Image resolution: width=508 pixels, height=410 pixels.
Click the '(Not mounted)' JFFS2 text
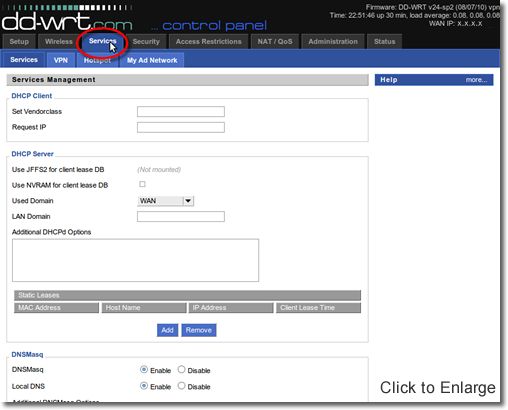(x=159, y=170)
